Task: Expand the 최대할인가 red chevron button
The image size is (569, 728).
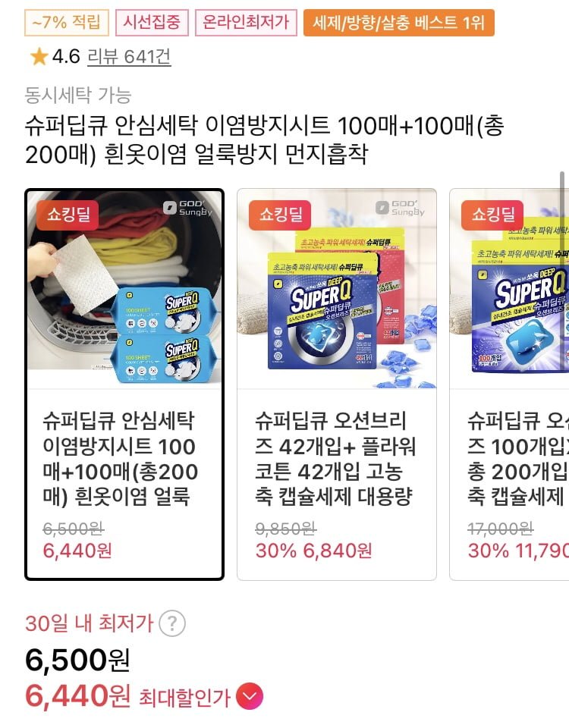Action: pos(250,696)
